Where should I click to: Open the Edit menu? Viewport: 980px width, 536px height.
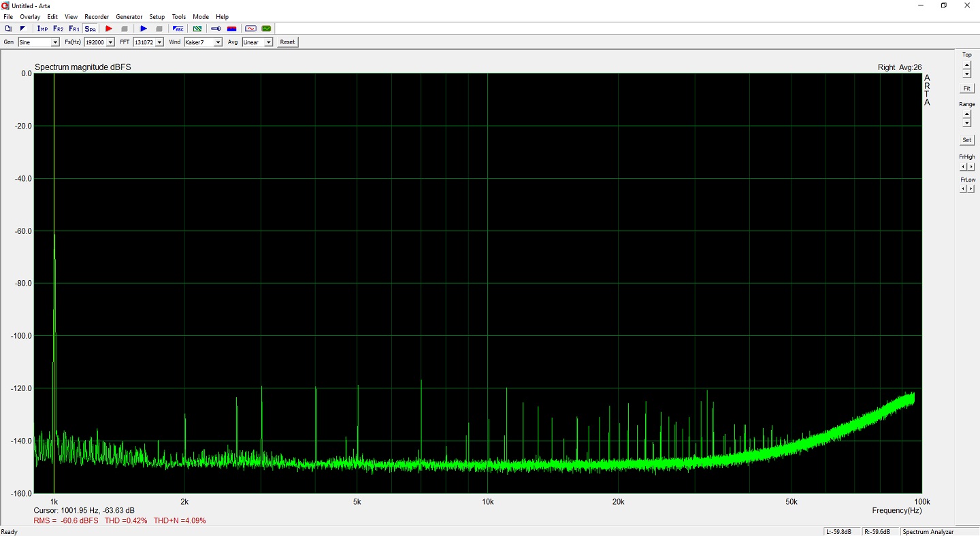(52, 17)
